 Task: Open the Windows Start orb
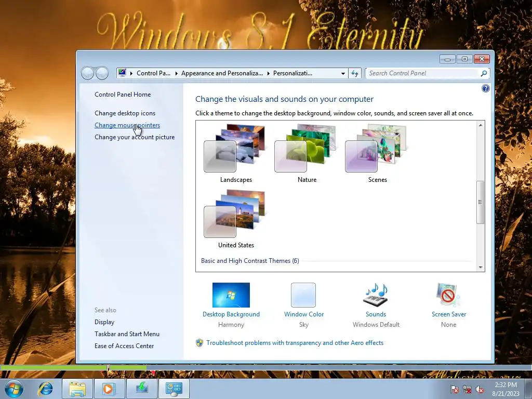click(14, 389)
